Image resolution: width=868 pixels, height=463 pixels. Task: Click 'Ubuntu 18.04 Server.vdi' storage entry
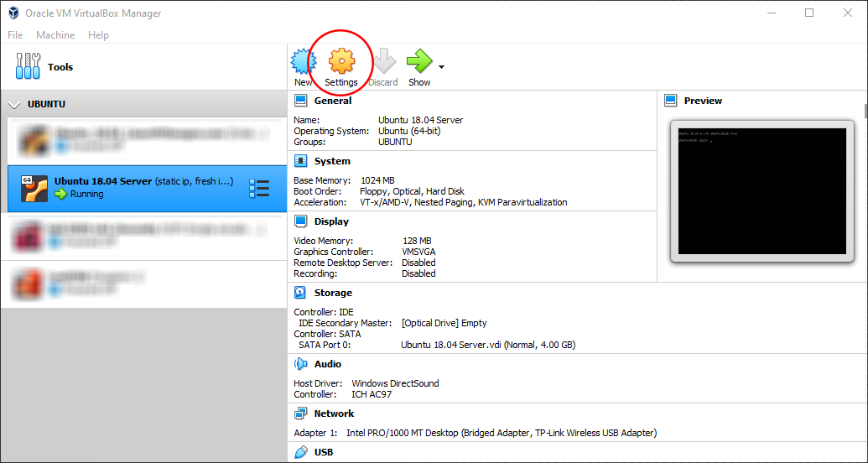coord(488,345)
